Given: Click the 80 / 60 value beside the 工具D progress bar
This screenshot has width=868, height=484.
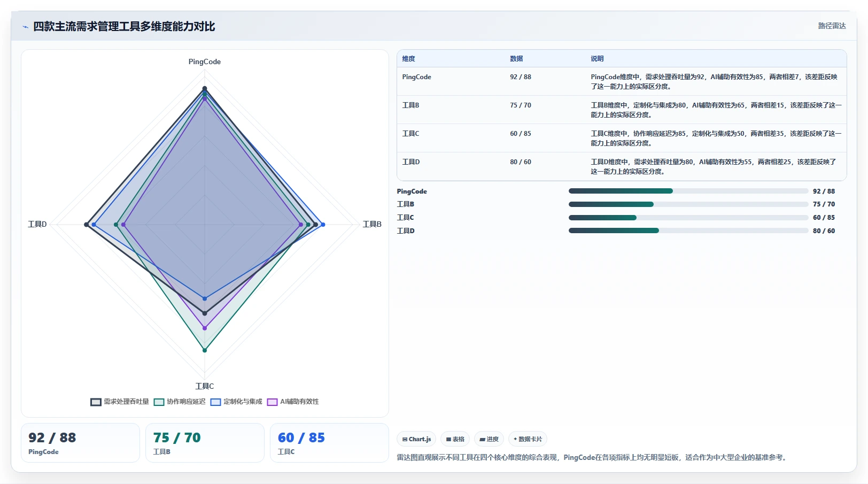Looking at the screenshot, I should [x=824, y=231].
